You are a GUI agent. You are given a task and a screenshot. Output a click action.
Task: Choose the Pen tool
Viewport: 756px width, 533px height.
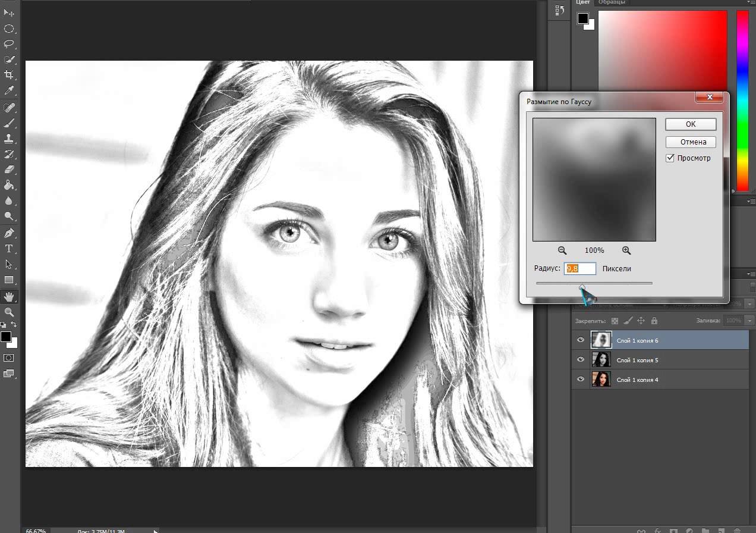9,233
